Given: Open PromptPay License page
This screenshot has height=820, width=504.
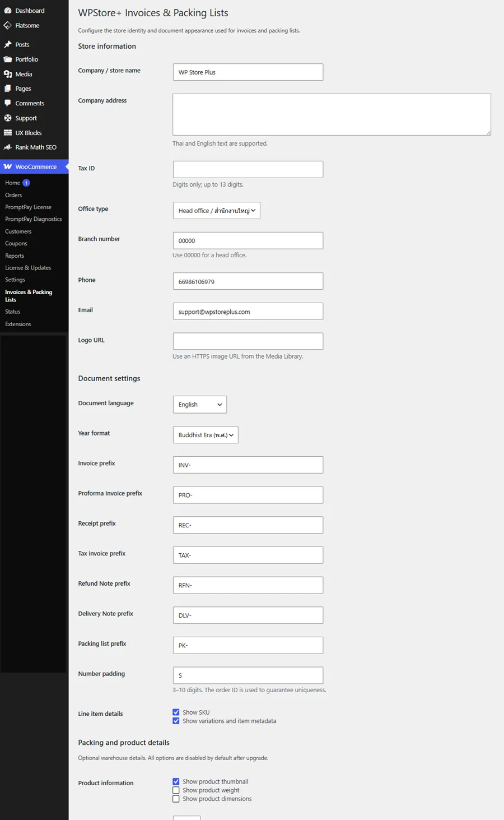Looking at the screenshot, I should (28, 207).
